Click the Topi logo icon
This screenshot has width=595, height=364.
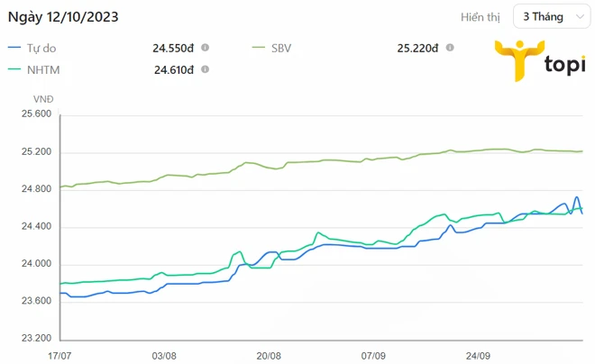(x=517, y=60)
